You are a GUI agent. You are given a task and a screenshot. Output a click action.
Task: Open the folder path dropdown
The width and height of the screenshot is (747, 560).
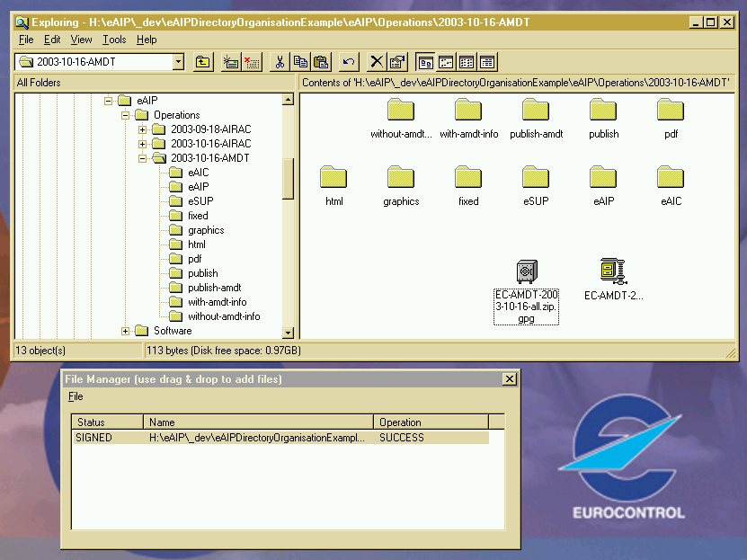177,62
